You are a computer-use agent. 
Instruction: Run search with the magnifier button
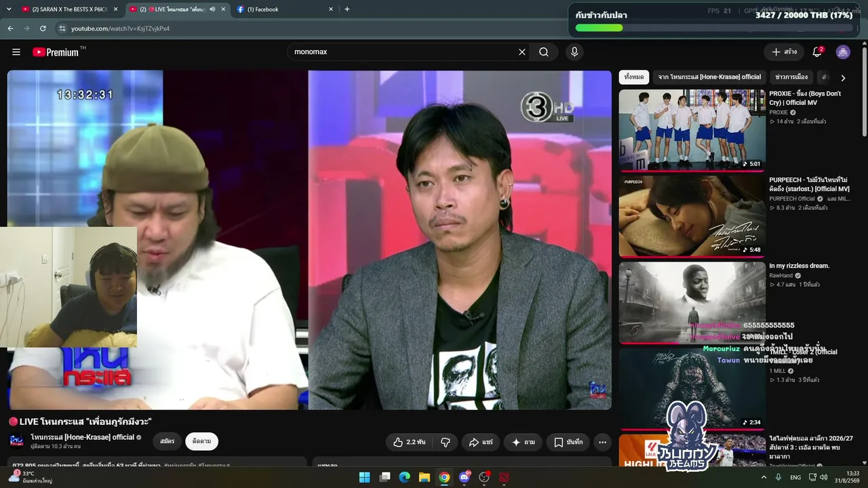click(x=544, y=52)
